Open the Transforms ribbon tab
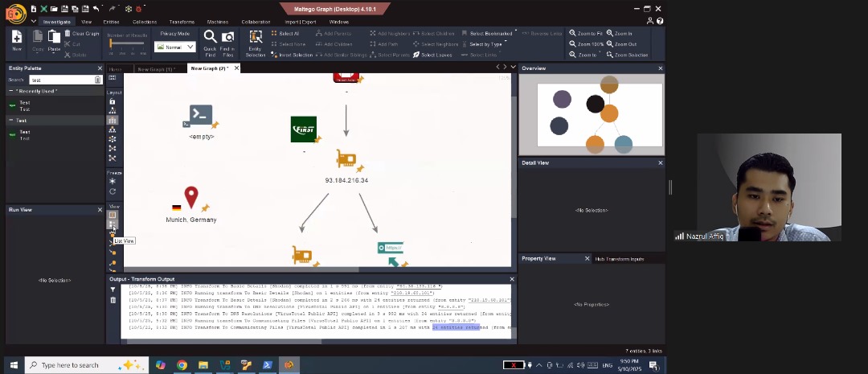 click(x=182, y=22)
